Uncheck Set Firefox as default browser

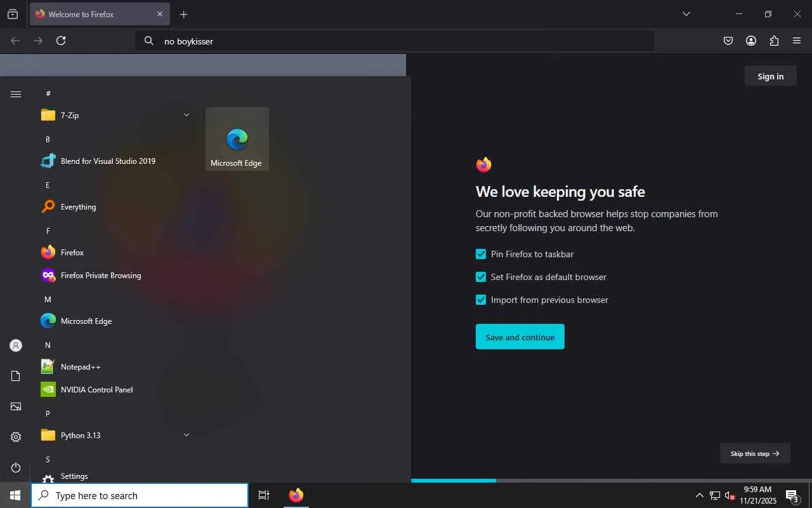[481, 277]
